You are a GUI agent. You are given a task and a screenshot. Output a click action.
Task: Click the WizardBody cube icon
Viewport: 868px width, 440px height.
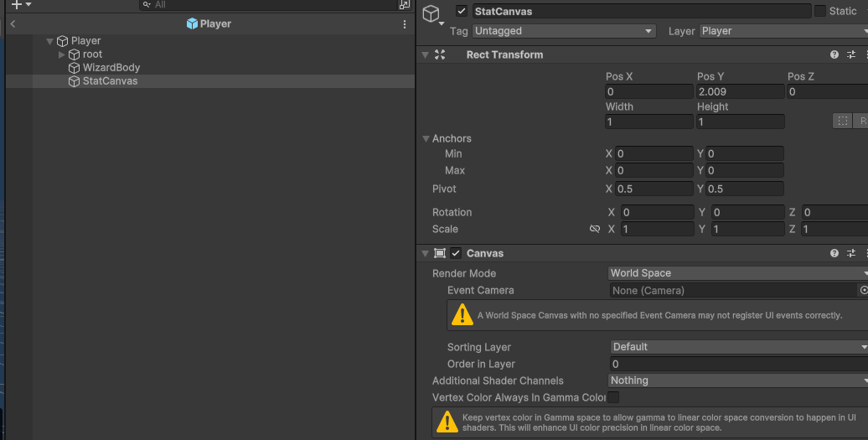coord(75,68)
